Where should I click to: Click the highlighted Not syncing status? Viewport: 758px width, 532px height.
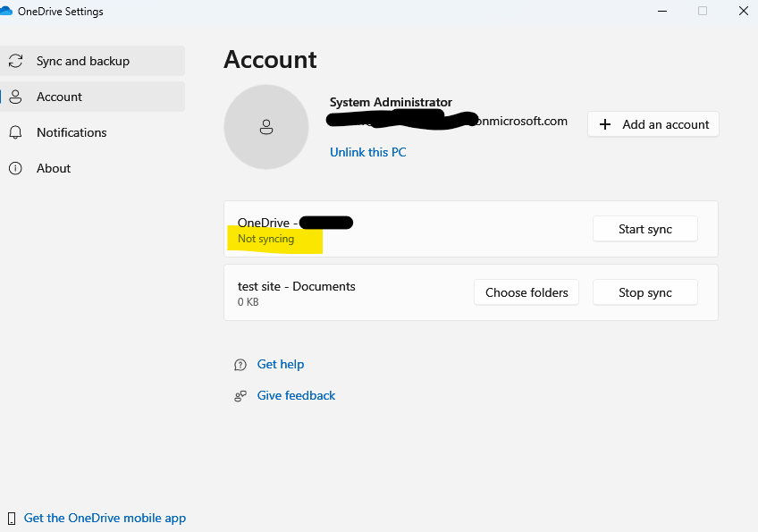[265, 239]
